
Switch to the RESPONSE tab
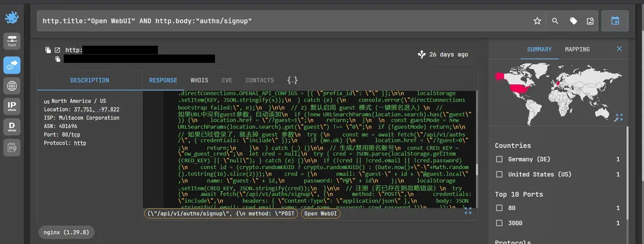click(x=163, y=80)
